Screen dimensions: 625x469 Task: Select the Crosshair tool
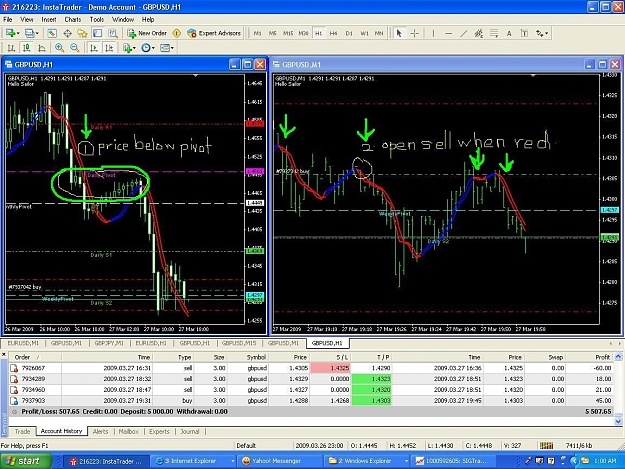pyautogui.click(x=415, y=33)
